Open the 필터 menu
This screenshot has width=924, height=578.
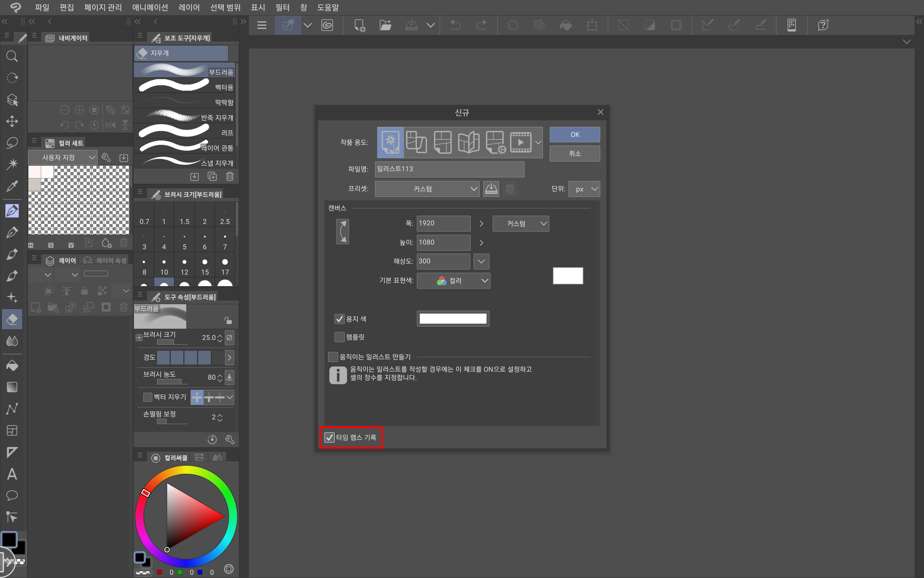(282, 7)
